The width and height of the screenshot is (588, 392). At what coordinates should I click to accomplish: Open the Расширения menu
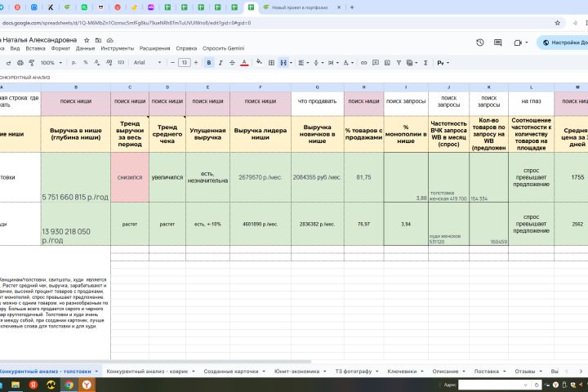pyautogui.click(x=154, y=48)
